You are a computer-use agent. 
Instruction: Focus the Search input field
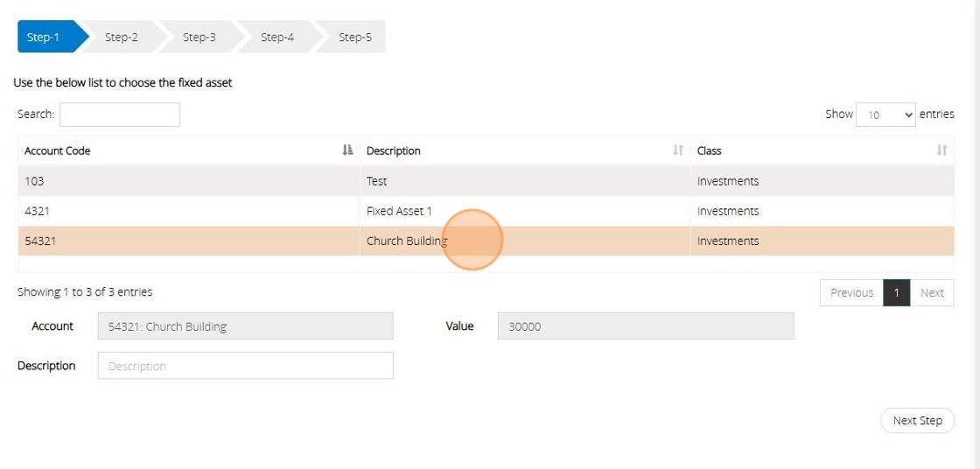pyautogui.click(x=120, y=115)
